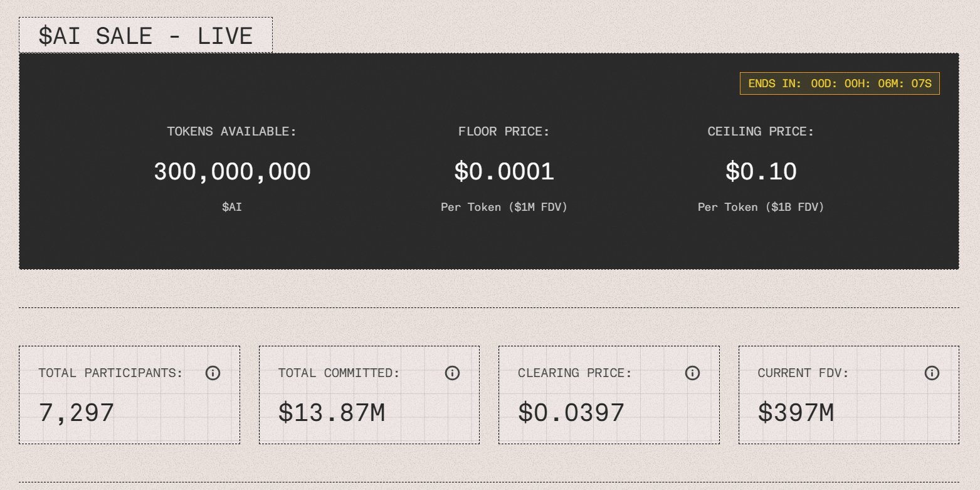
Task: Click the Total Committed label text
Action: 339,373
